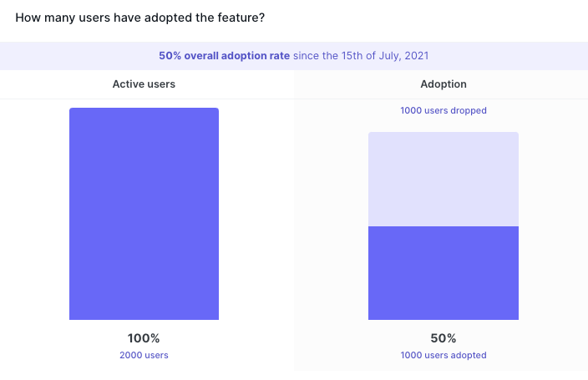Open the "1000 users dropped" link
The width and height of the screenshot is (588, 380).
(x=444, y=110)
